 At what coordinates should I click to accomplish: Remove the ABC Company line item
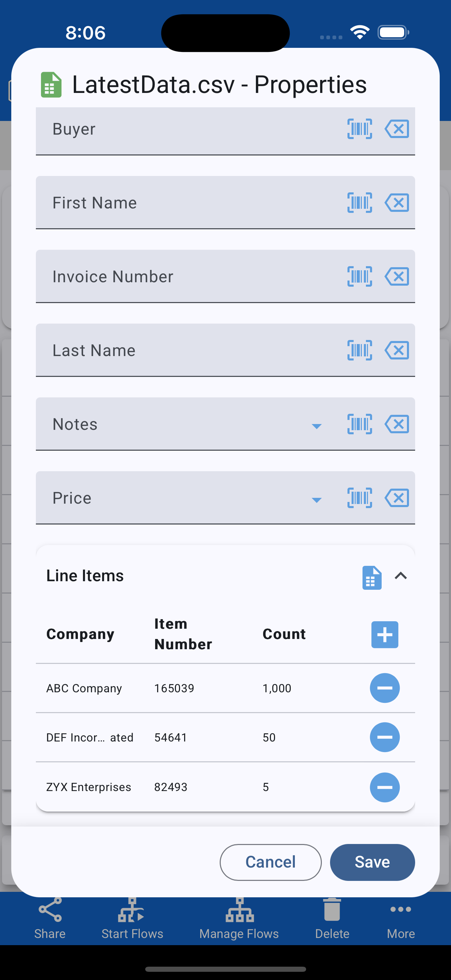[x=384, y=688]
